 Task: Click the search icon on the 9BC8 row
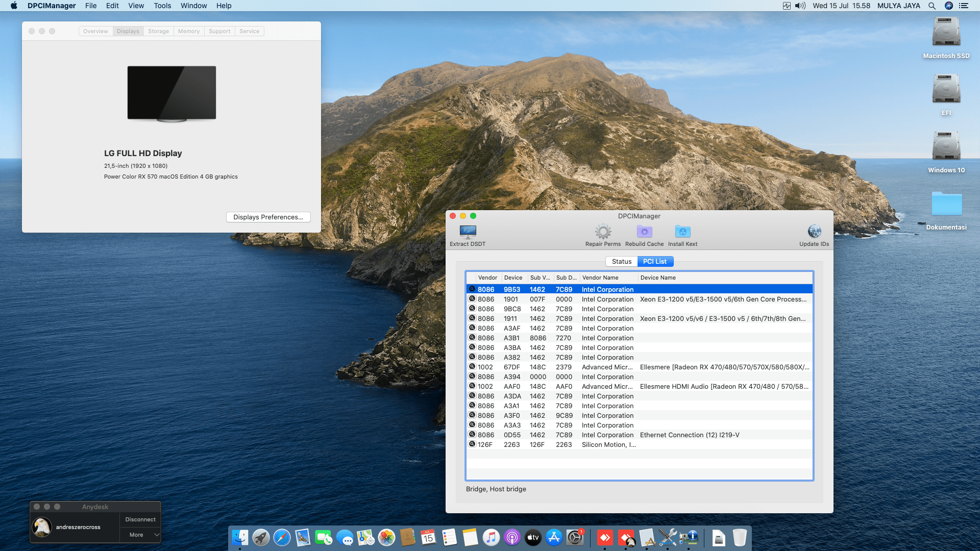472,309
